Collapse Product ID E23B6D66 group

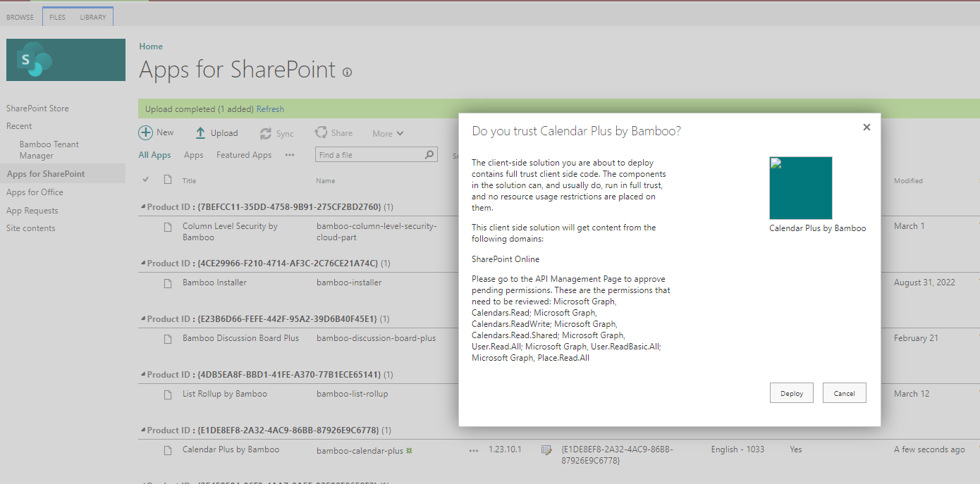(143, 319)
